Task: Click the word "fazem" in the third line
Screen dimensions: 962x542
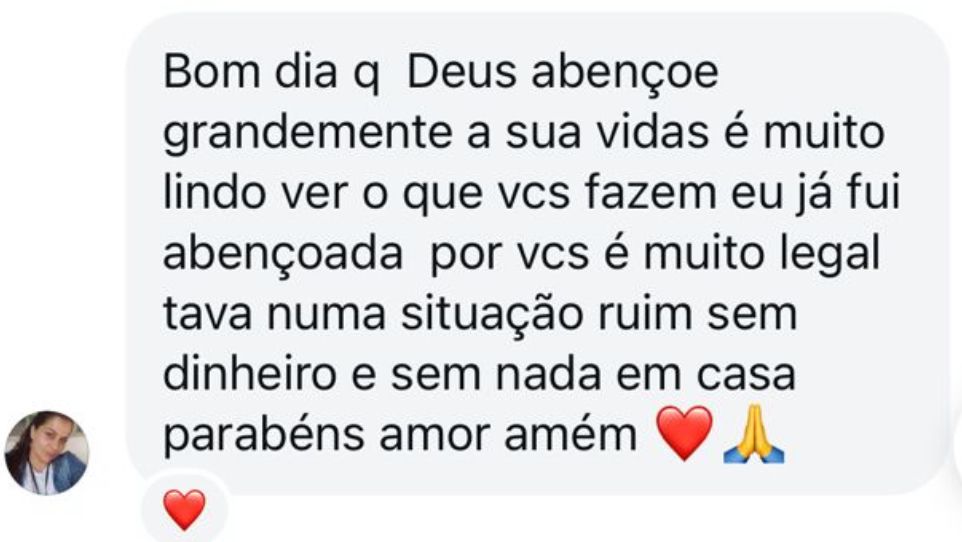Action: pyautogui.click(x=650, y=193)
